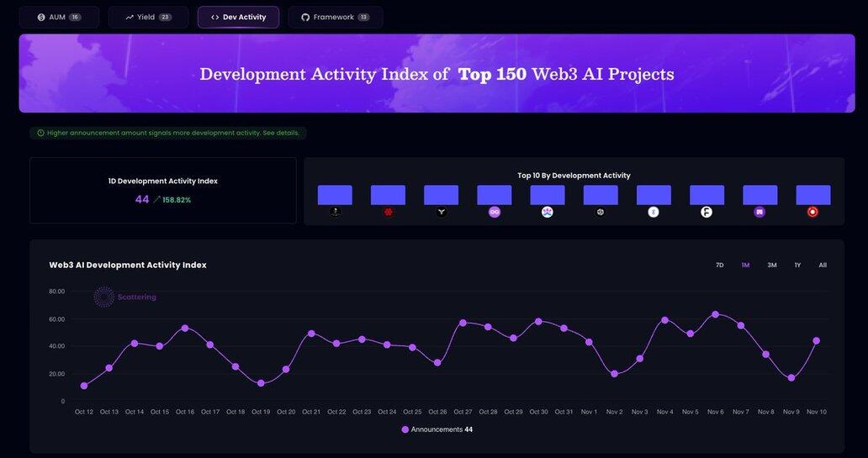Click the purple infinity project icon
Viewport: 868px width, 458px height.
495,213
